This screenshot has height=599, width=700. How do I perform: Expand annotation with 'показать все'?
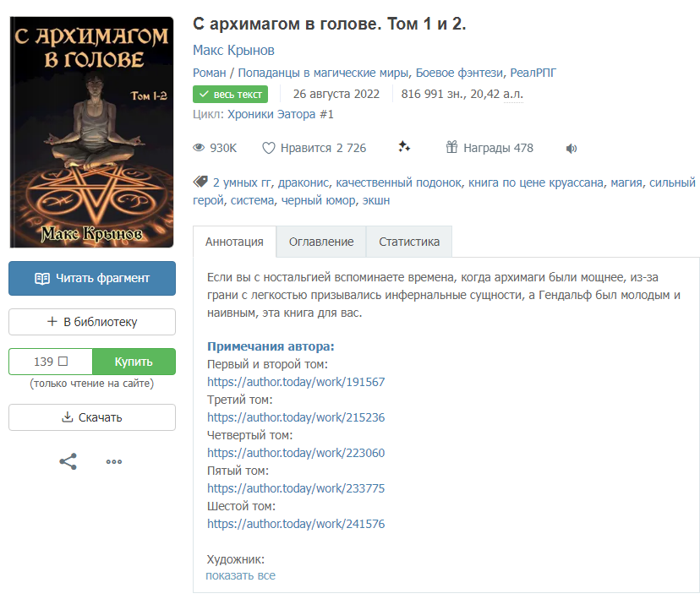(240, 575)
